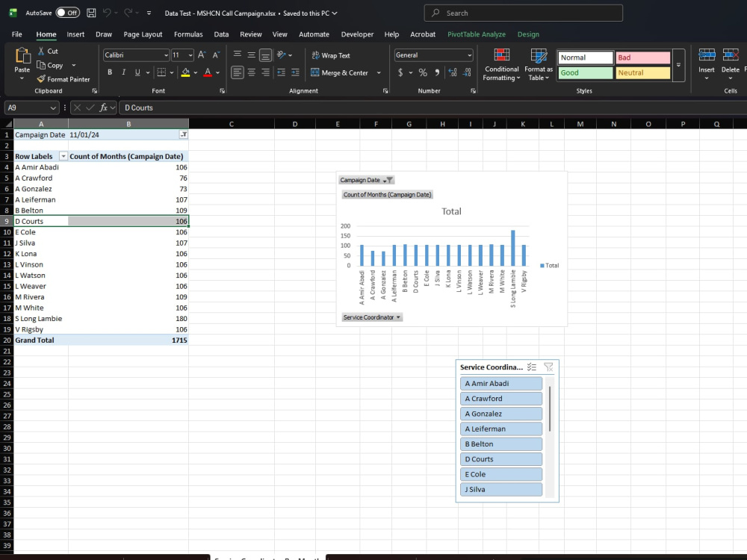Apply the Good cell style
Screen dimensions: 747x560
[586, 73]
